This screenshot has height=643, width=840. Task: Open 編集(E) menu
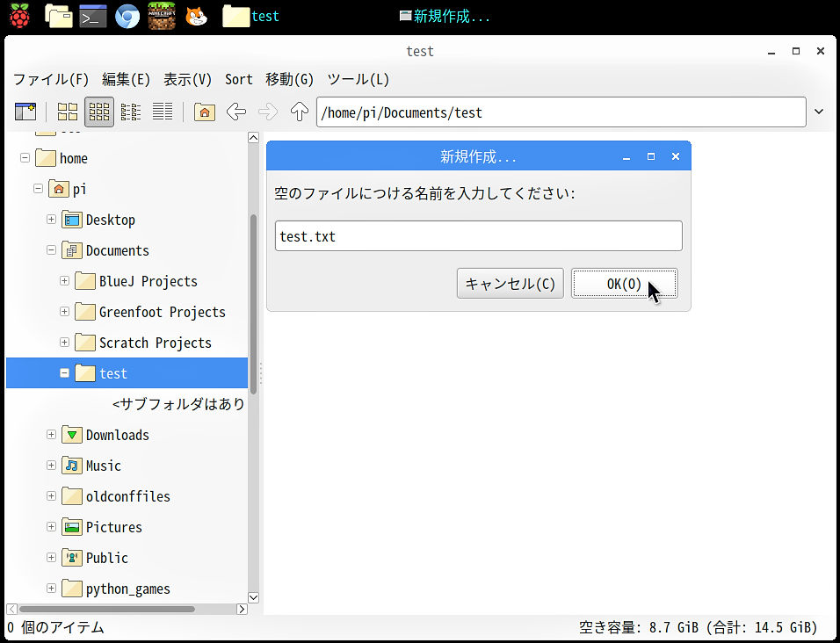127,79
